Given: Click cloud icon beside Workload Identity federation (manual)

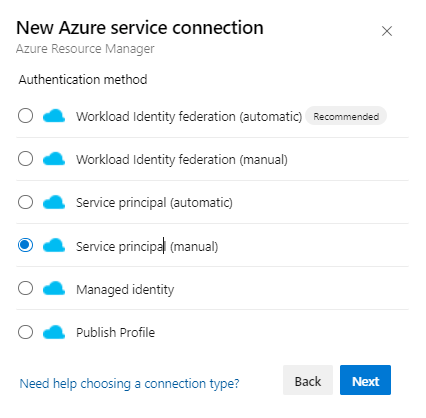Looking at the screenshot, I should pos(54,159).
